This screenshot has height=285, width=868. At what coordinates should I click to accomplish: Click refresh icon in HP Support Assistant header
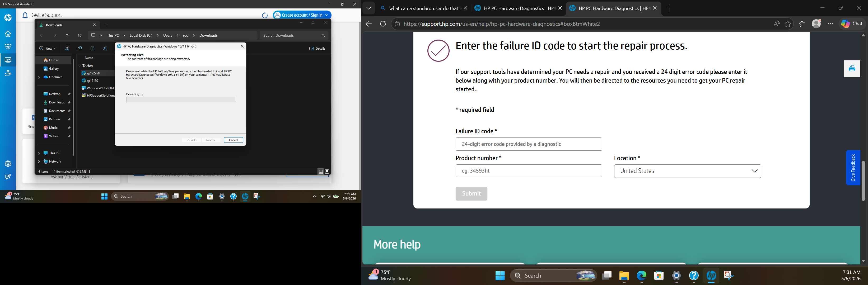coord(265,15)
